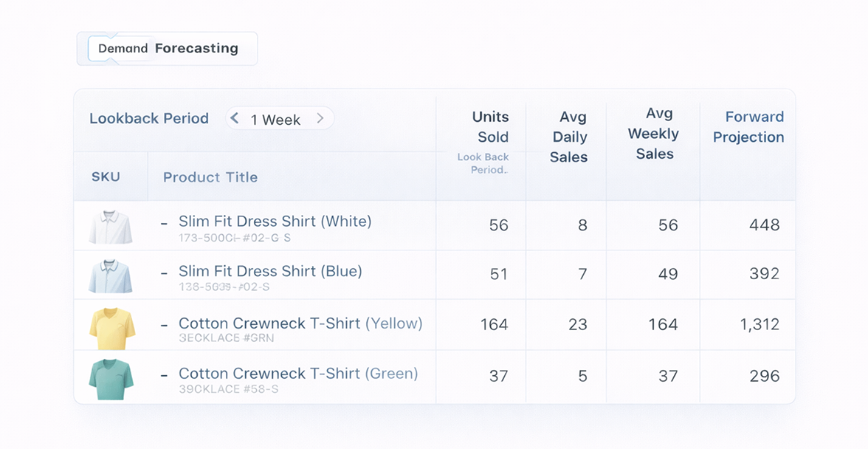
Task: Select the Demand Forecasting tab
Action: 168,49
